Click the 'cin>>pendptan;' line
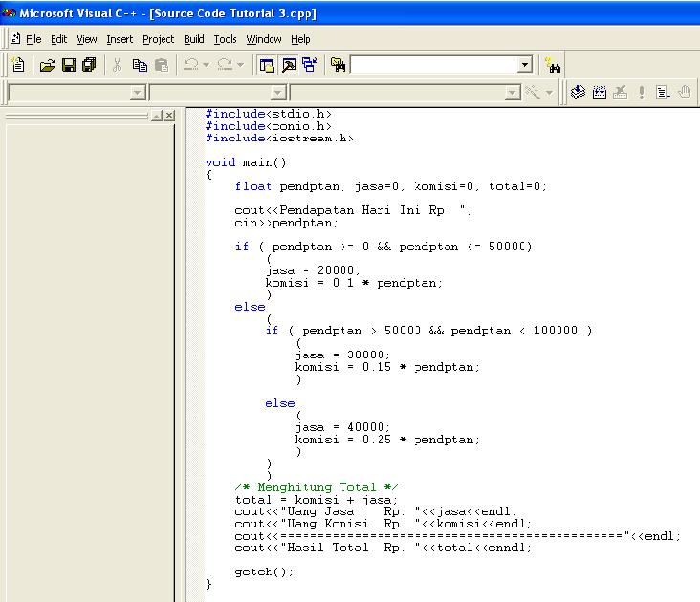Image resolution: width=700 pixels, height=602 pixels. tap(286, 223)
